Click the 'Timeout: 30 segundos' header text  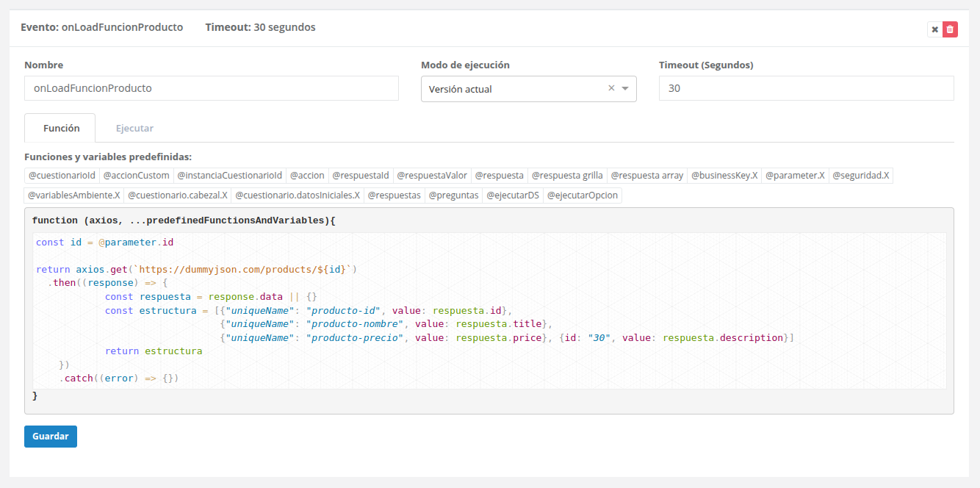click(x=260, y=27)
